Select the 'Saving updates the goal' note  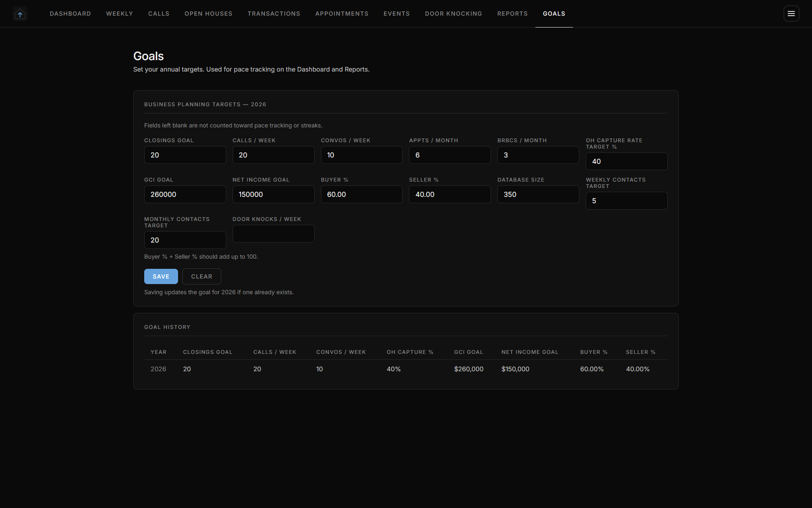tap(219, 292)
